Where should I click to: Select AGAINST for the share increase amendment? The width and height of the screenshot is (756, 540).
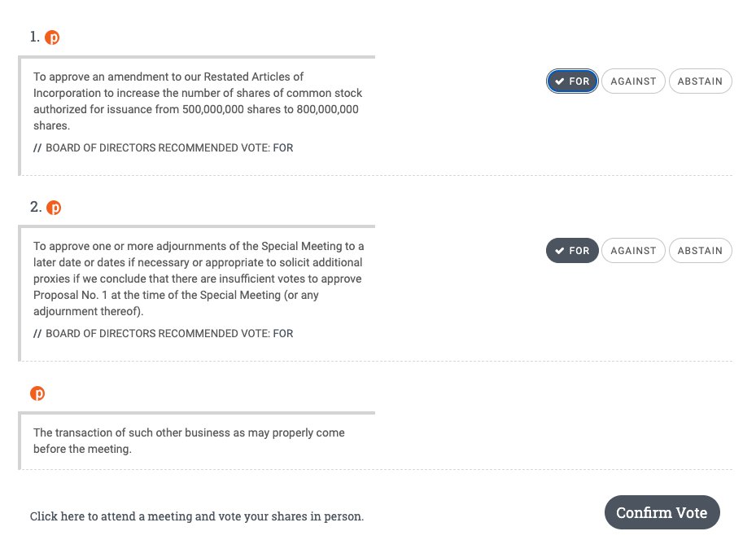[x=633, y=81]
